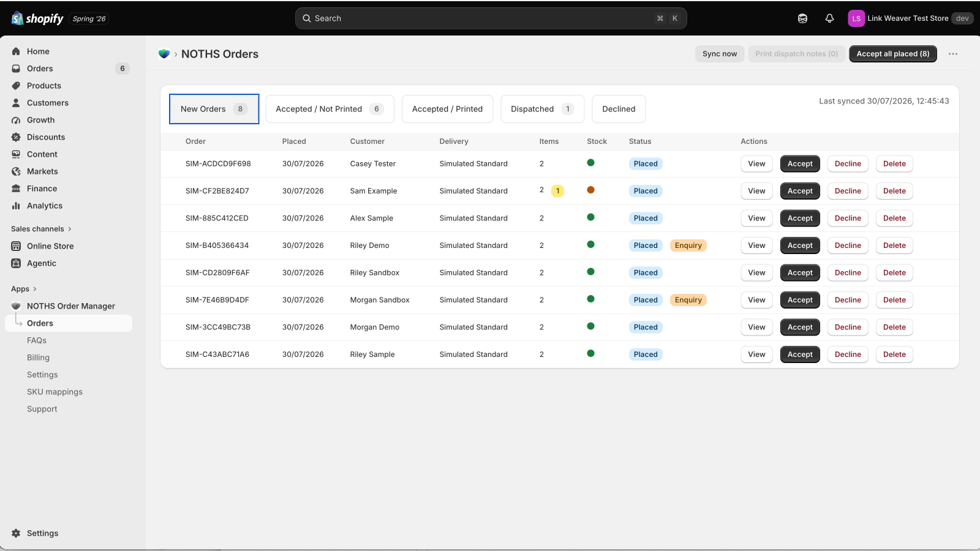Click the Shopify logo
Screen dimensions: 980x551
coord(37,18)
